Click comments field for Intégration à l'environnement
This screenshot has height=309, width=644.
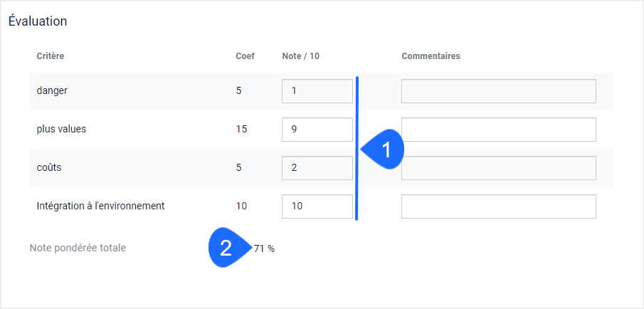pyautogui.click(x=499, y=206)
